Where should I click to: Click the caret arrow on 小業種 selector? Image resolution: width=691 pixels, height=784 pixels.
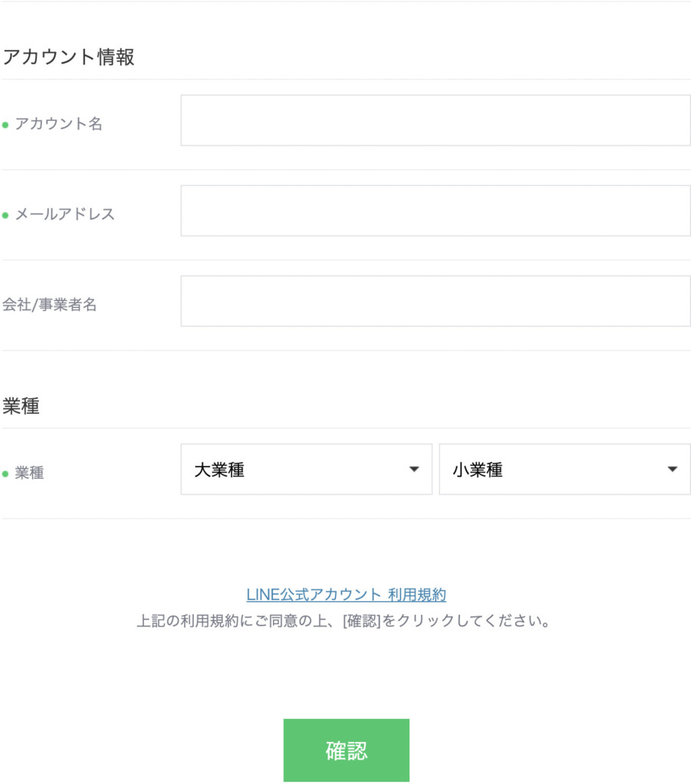coord(673,469)
